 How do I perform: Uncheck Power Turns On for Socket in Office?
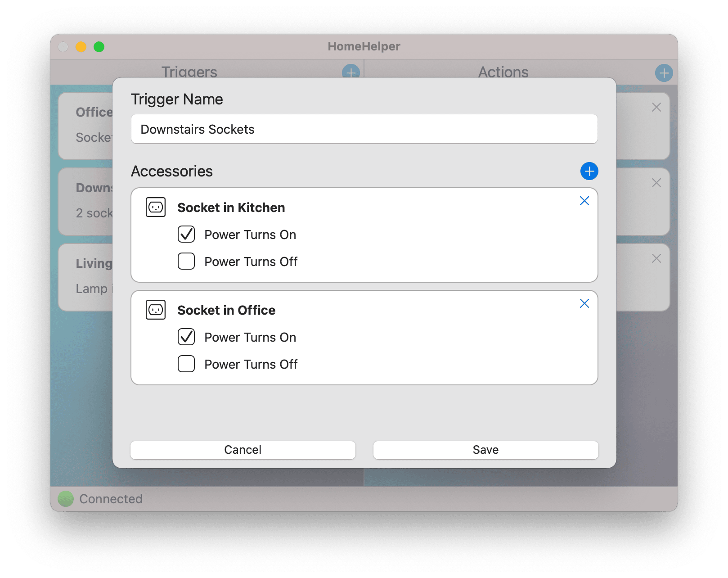coord(186,337)
